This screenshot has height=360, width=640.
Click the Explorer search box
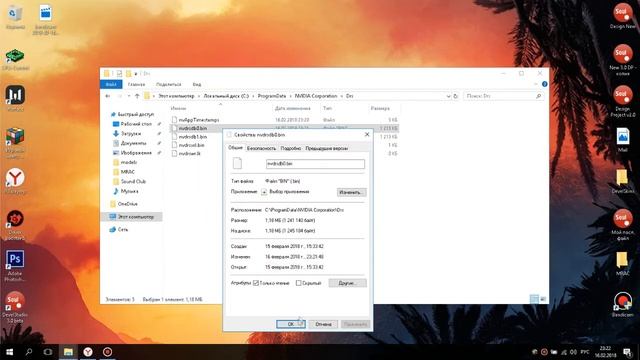(x=503, y=96)
